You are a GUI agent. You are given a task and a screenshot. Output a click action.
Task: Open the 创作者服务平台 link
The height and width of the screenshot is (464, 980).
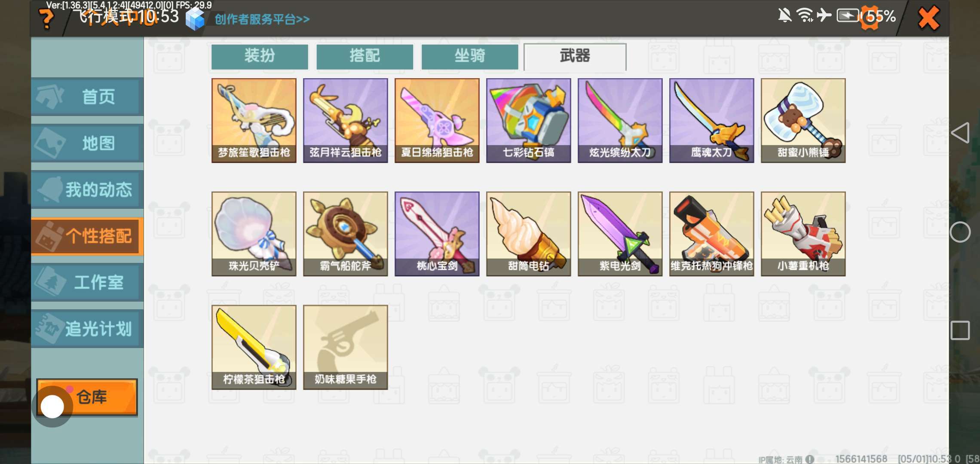point(262,19)
